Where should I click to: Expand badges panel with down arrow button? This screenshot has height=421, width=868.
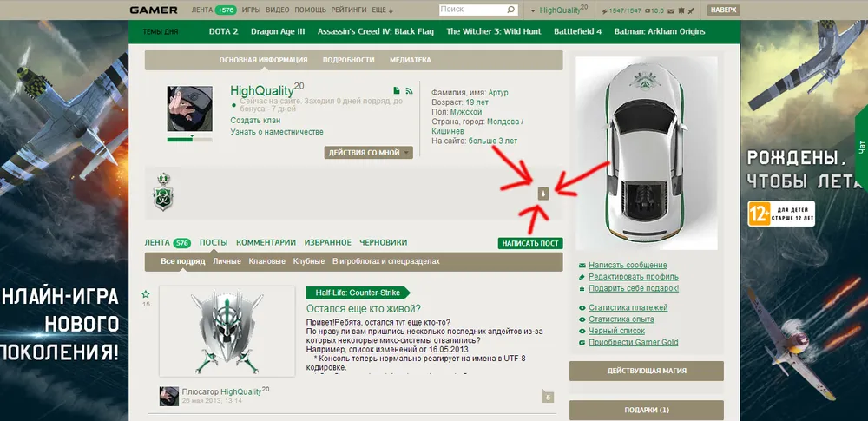[543, 194]
